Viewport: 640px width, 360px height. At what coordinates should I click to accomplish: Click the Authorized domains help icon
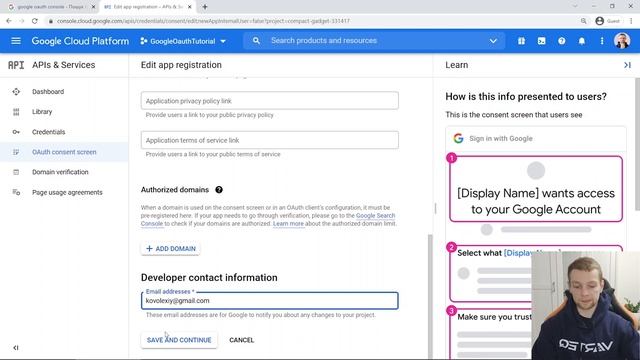(219, 190)
